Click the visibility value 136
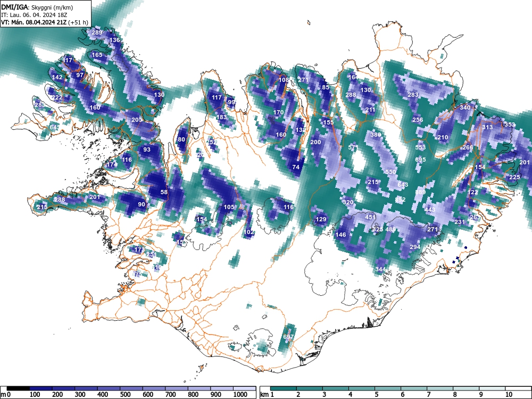Image resolution: width=532 pixels, height=399 pixels. point(115,40)
